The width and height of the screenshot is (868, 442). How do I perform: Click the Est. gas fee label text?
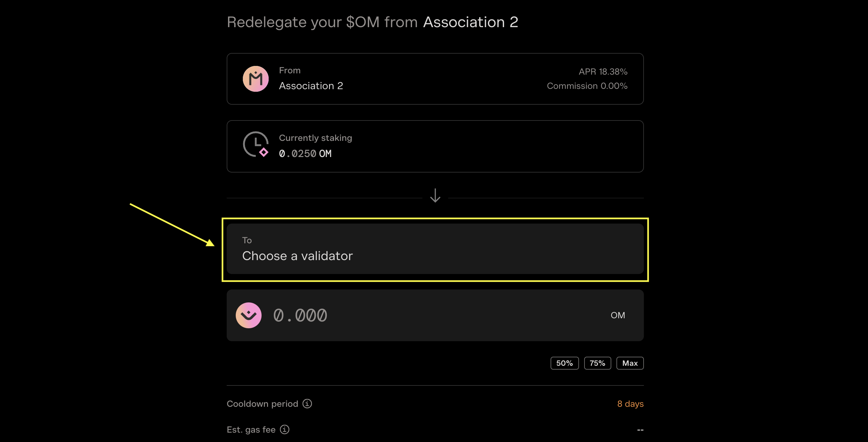coord(251,429)
